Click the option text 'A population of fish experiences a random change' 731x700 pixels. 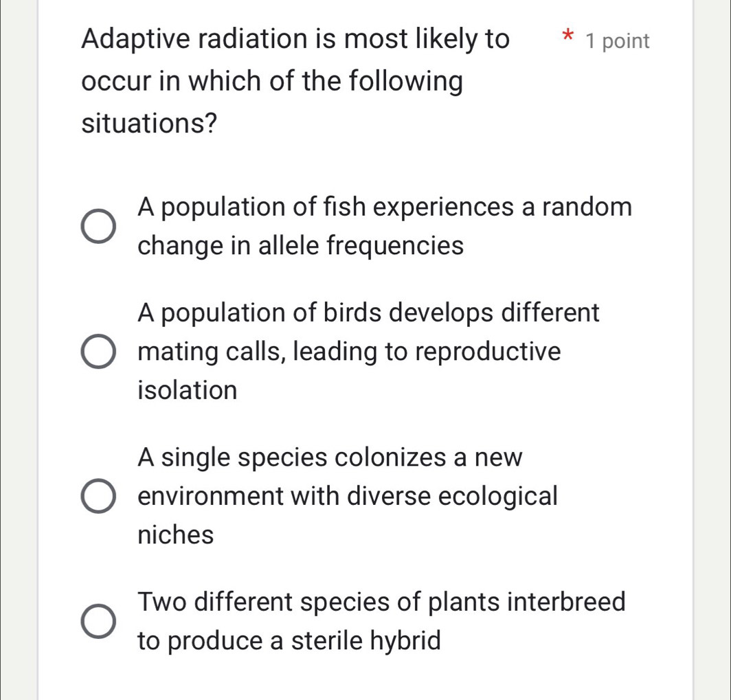point(385,207)
